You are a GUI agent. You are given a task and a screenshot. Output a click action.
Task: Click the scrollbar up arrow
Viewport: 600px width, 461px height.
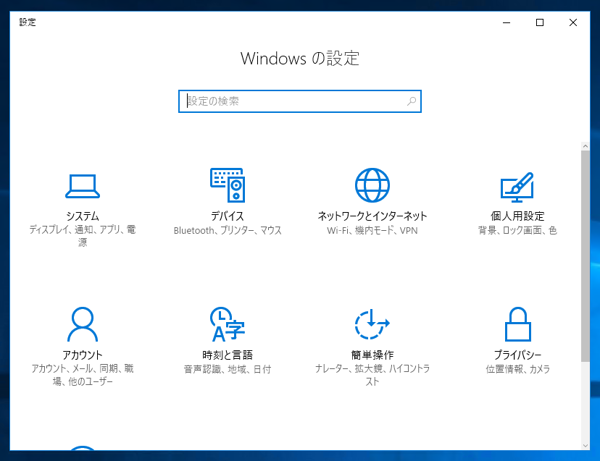tap(585, 146)
